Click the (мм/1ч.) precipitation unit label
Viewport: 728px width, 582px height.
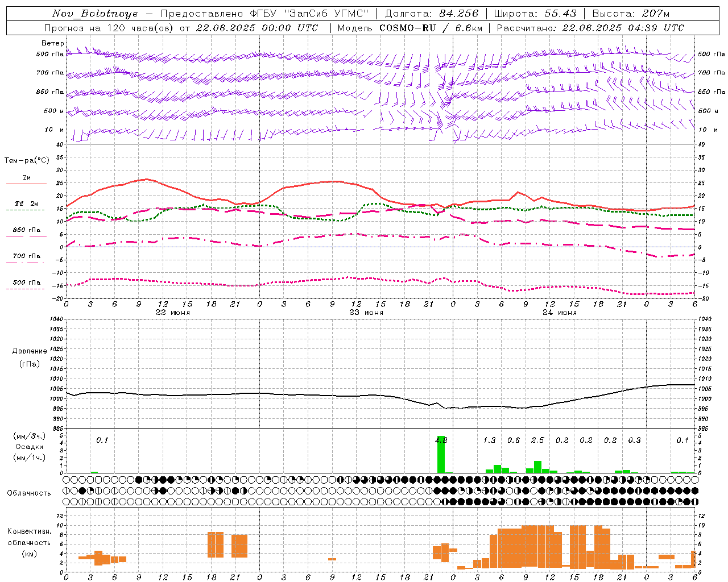pyautogui.click(x=29, y=458)
